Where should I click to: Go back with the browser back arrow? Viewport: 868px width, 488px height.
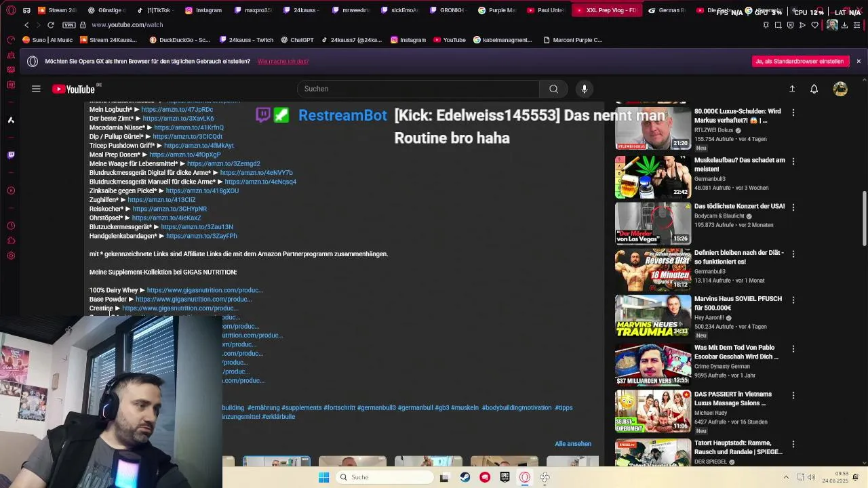[x=26, y=25]
